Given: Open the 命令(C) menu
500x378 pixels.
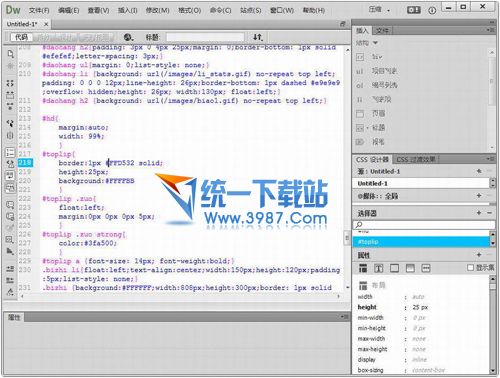Looking at the screenshot, I should point(220,10).
